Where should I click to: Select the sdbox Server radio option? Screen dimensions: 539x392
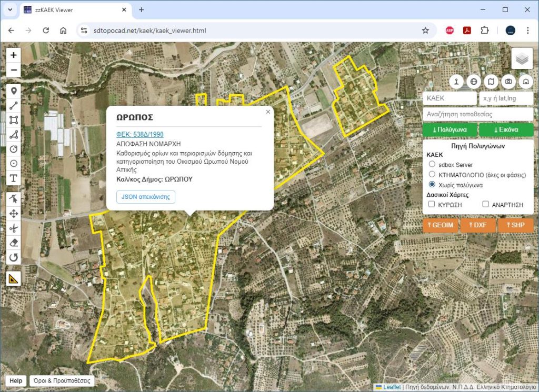(x=432, y=164)
